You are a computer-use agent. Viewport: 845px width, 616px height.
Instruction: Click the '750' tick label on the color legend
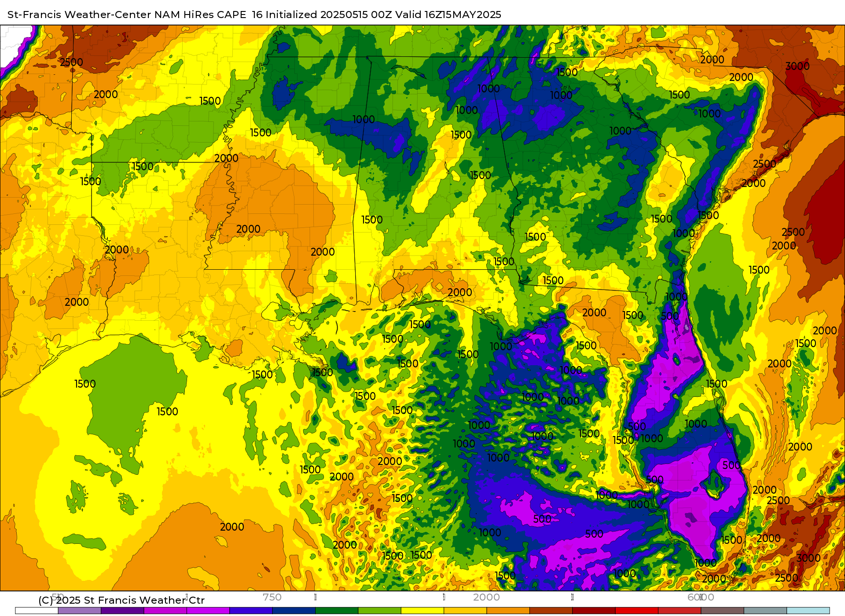pyautogui.click(x=272, y=597)
